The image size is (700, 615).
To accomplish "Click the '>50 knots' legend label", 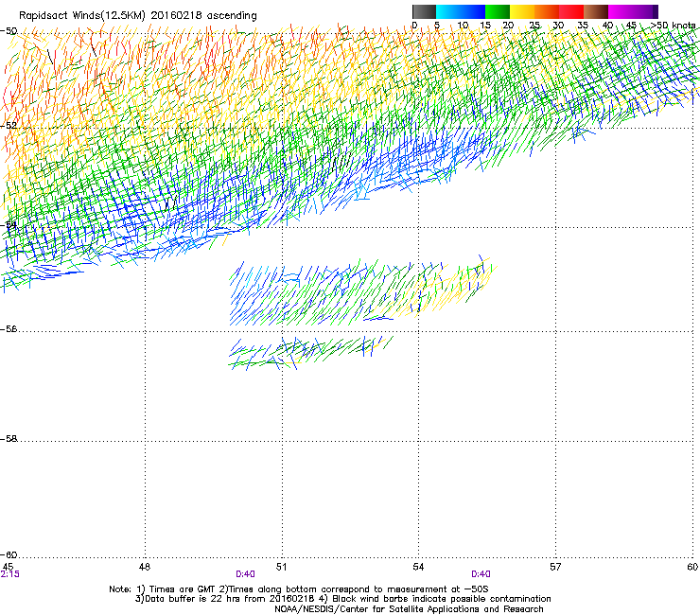I will click(x=673, y=26).
